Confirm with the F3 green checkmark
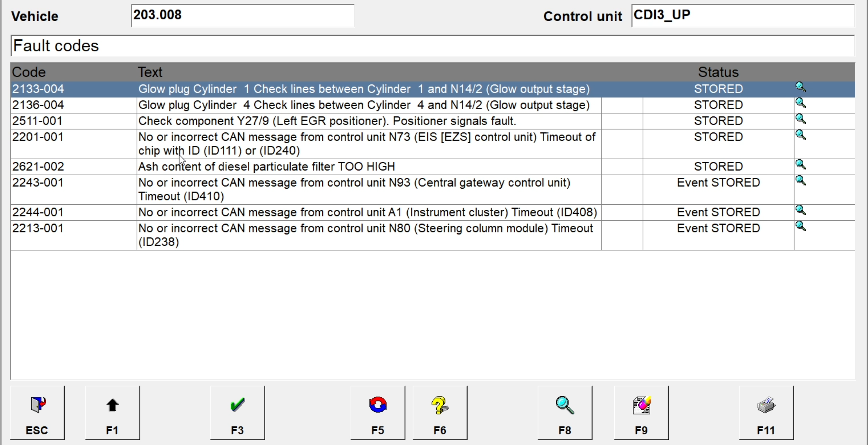 tap(237, 413)
